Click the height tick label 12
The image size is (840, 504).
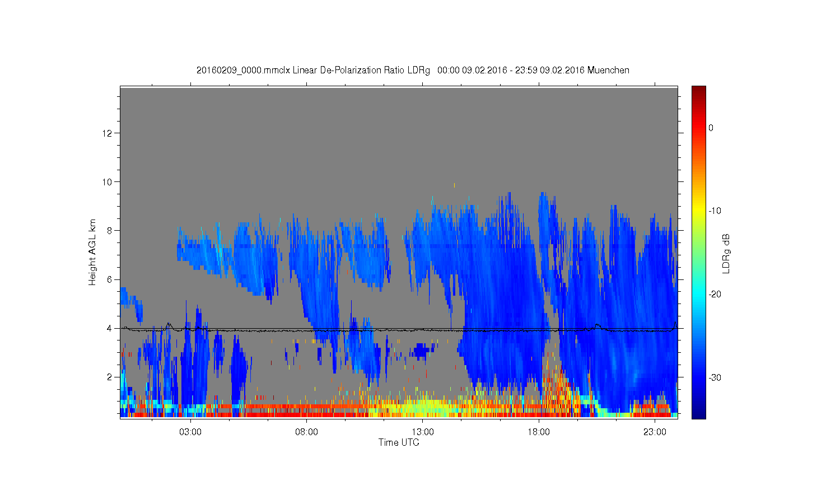[108, 133]
